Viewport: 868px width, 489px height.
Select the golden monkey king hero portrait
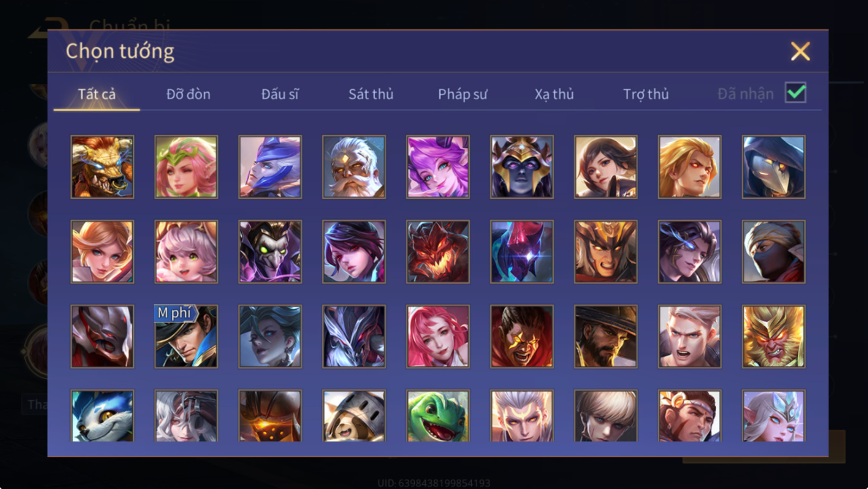pos(773,336)
